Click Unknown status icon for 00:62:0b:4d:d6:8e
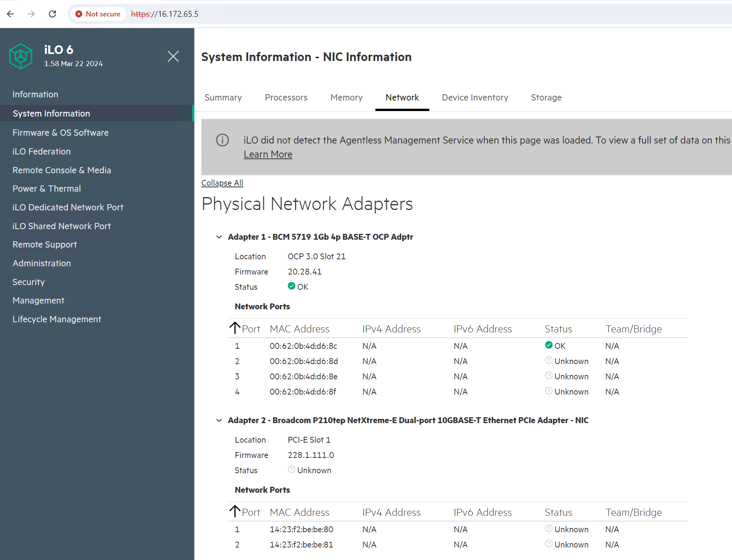The width and height of the screenshot is (732, 560). [549, 375]
